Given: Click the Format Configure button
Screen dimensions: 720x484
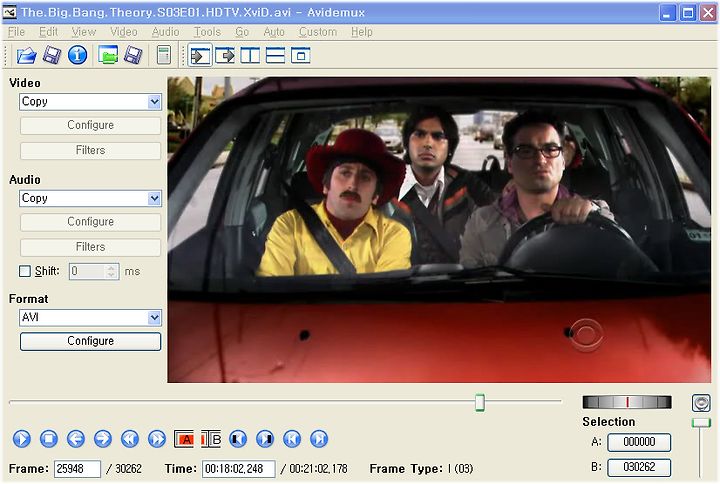Looking at the screenshot, I should 90,341.
